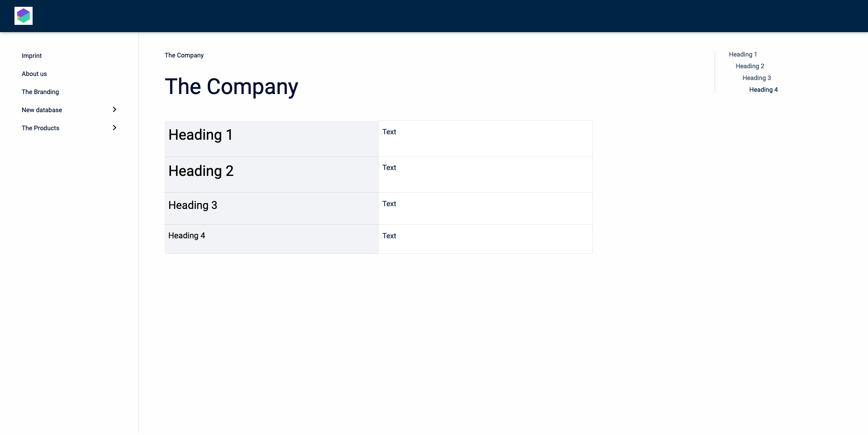Click Heading 1 table cell
Screen dimensions: 868x435
[200, 135]
